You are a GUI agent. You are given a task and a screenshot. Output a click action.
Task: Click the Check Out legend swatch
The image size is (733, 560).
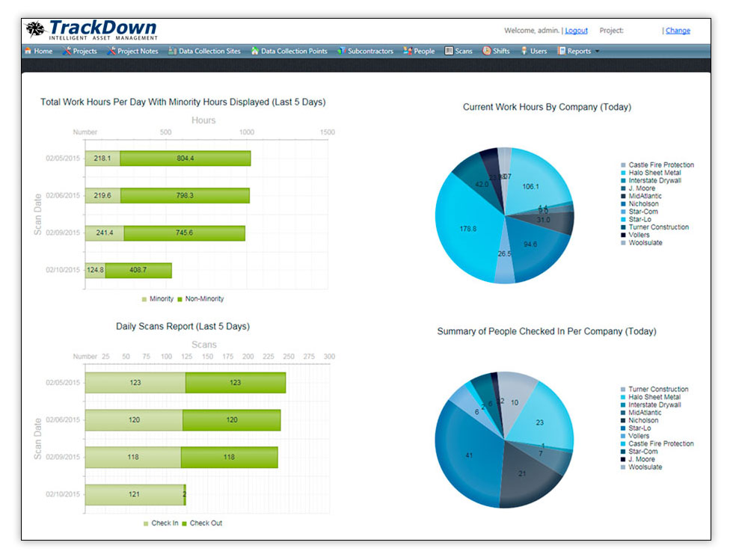click(x=184, y=523)
